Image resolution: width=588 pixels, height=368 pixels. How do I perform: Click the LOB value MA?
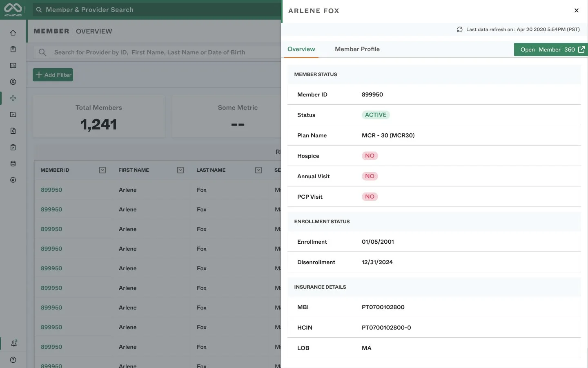tap(367, 348)
